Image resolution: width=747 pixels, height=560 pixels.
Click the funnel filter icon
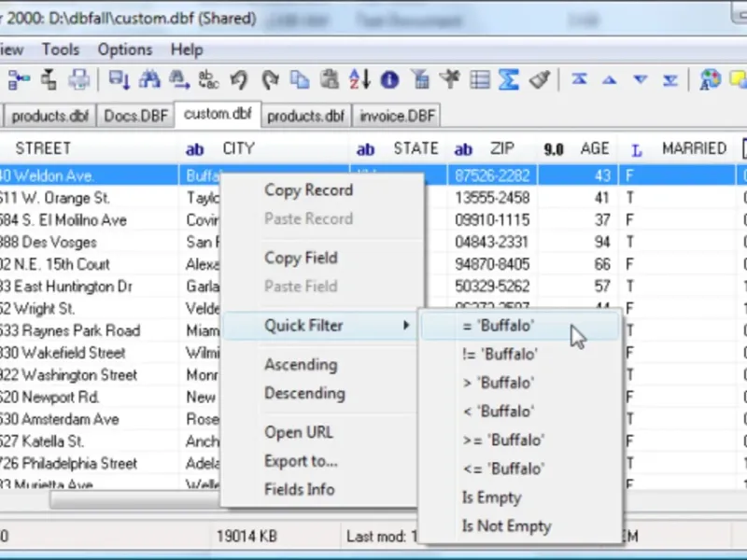(419, 79)
